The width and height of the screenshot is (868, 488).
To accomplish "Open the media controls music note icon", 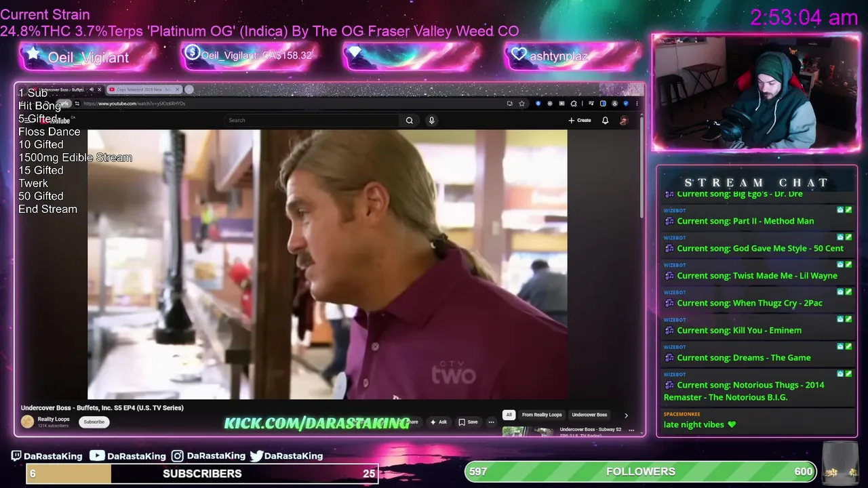I will click(591, 104).
